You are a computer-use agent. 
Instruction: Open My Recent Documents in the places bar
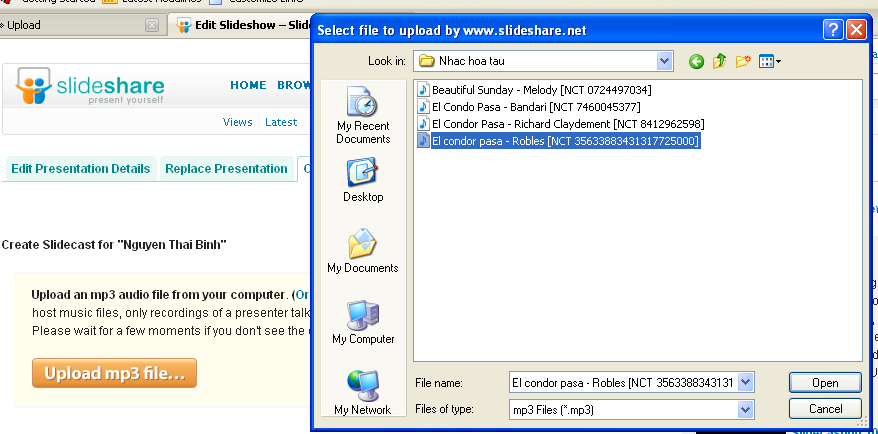pyautogui.click(x=363, y=116)
